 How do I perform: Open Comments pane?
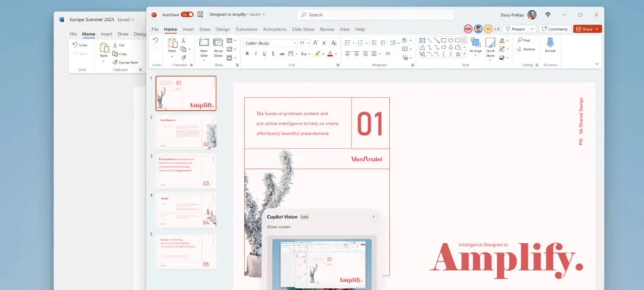[554, 29]
